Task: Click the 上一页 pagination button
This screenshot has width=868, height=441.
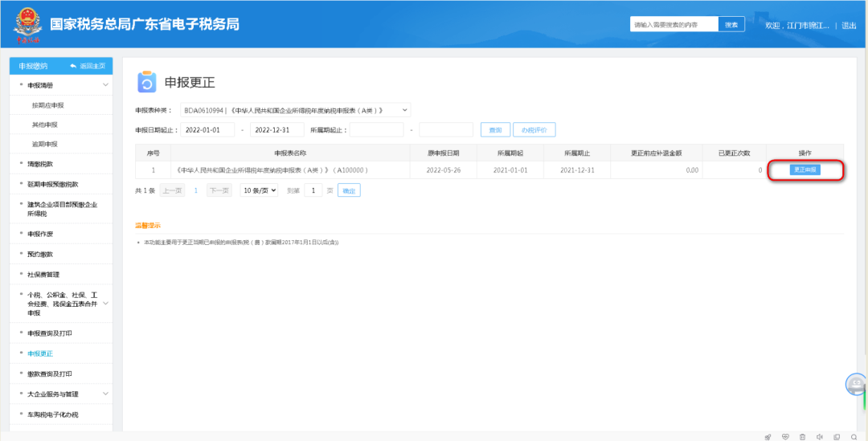Action: 172,190
